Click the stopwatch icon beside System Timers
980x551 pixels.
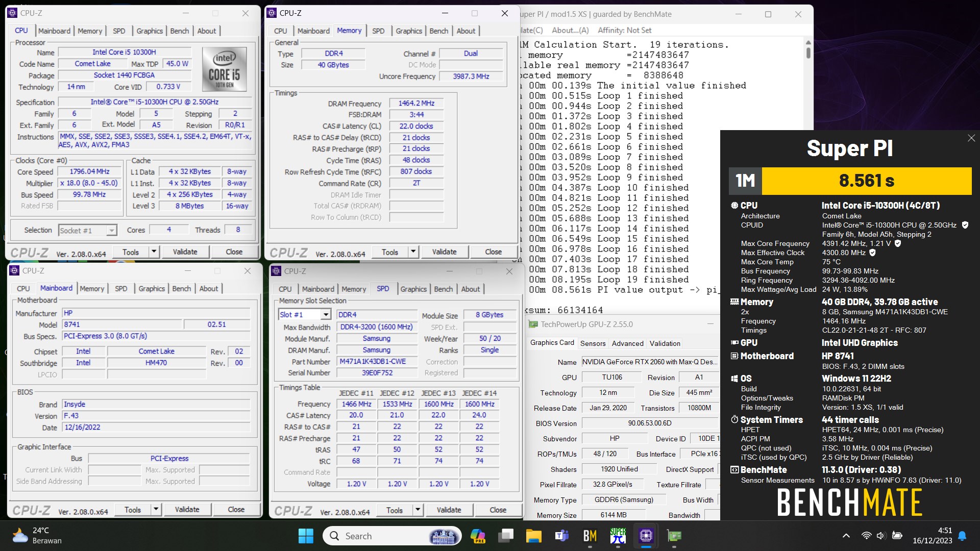(x=734, y=420)
